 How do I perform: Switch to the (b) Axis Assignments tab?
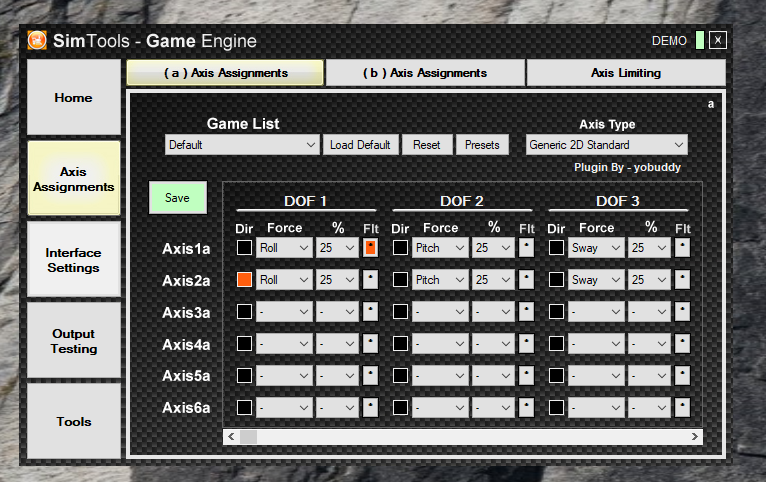click(425, 73)
